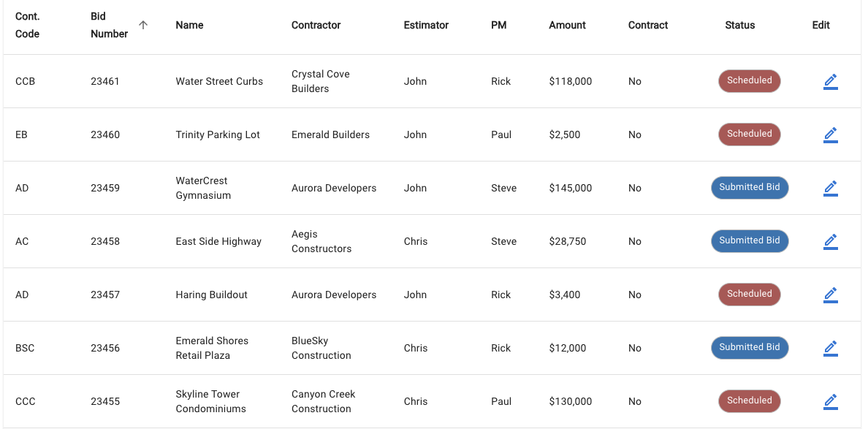Click the ascending sort arrow on Bid Number
The width and height of the screenshot is (868, 429).
click(143, 24)
